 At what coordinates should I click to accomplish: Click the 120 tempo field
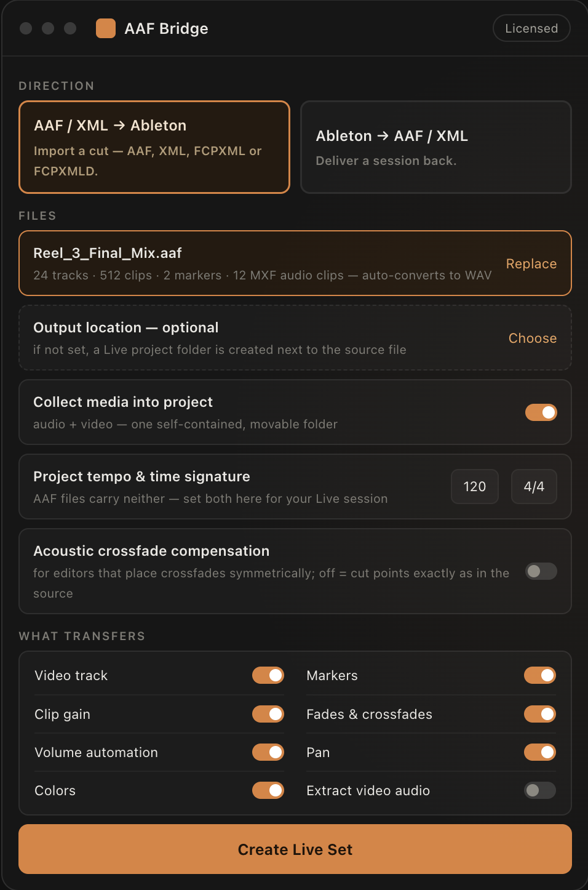coord(475,486)
